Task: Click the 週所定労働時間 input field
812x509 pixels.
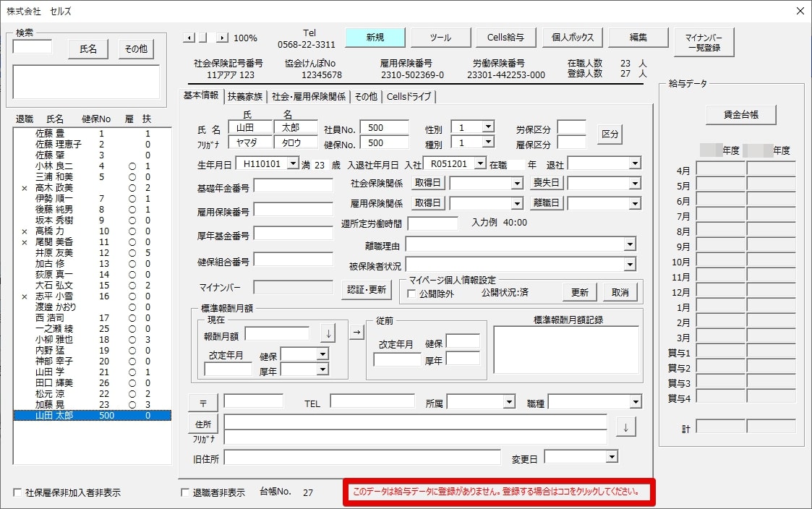Action: pyautogui.click(x=433, y=223)
